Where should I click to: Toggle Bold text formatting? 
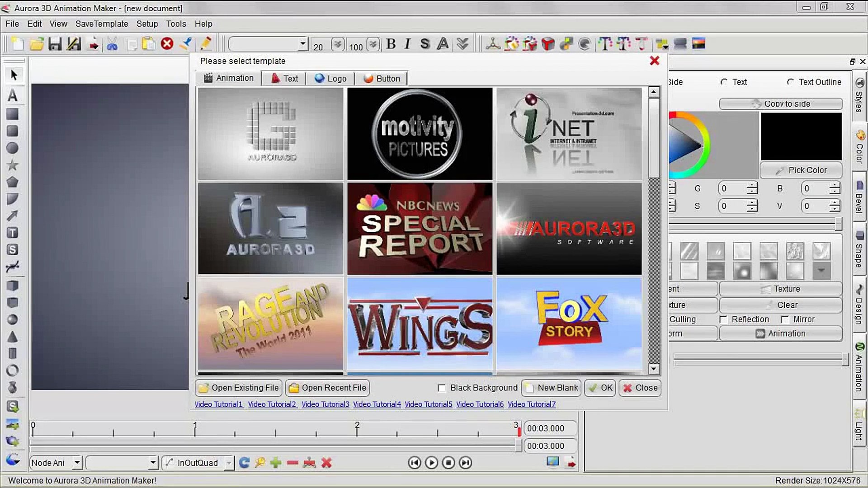[x=391, y=44]
